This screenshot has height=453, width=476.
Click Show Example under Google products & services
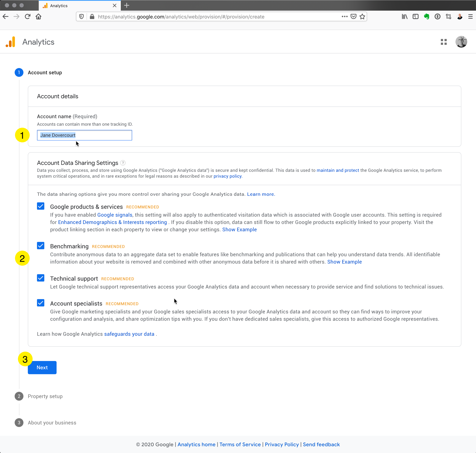[239, 230]
